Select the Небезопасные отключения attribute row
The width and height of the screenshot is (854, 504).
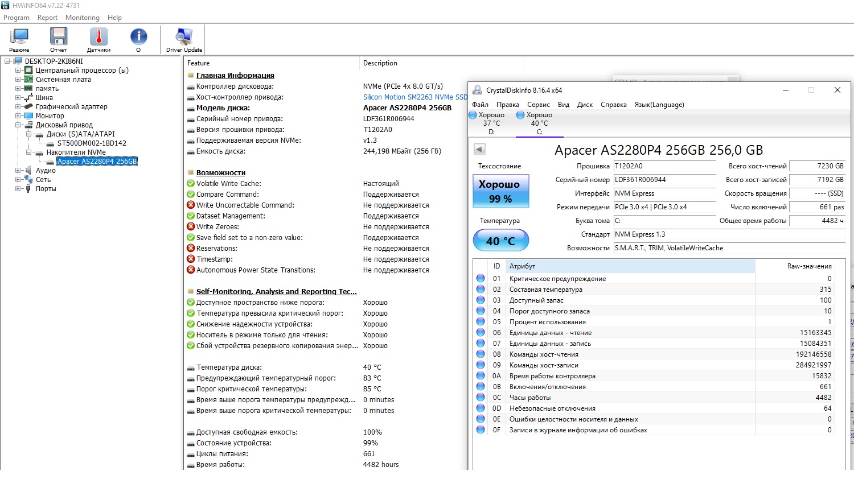point(654,408)
